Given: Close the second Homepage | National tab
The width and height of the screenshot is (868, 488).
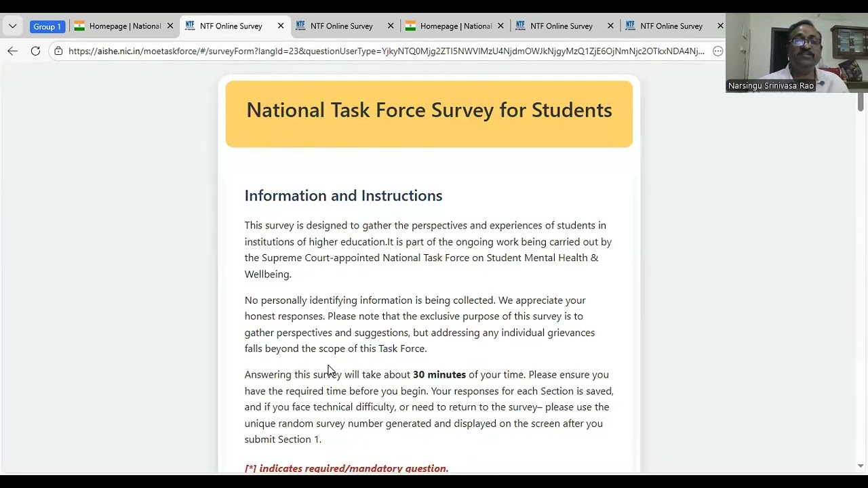Looking at the screenshot, I should click(x=501, y=26).
